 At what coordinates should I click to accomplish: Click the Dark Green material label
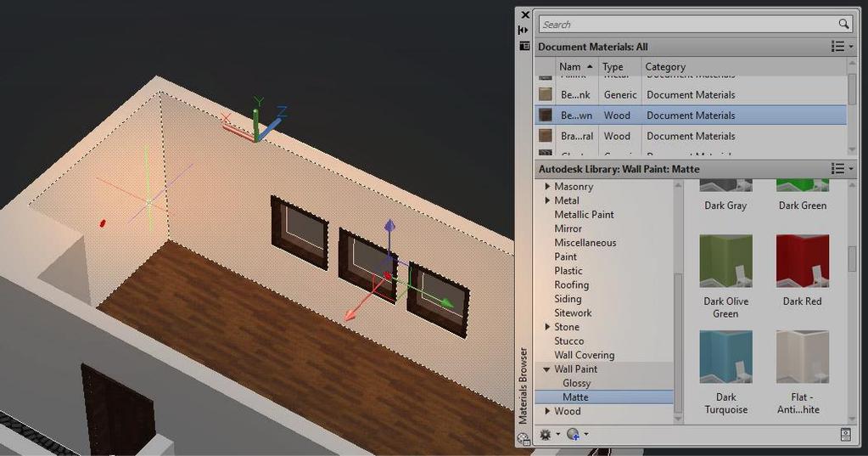[802, 205]
